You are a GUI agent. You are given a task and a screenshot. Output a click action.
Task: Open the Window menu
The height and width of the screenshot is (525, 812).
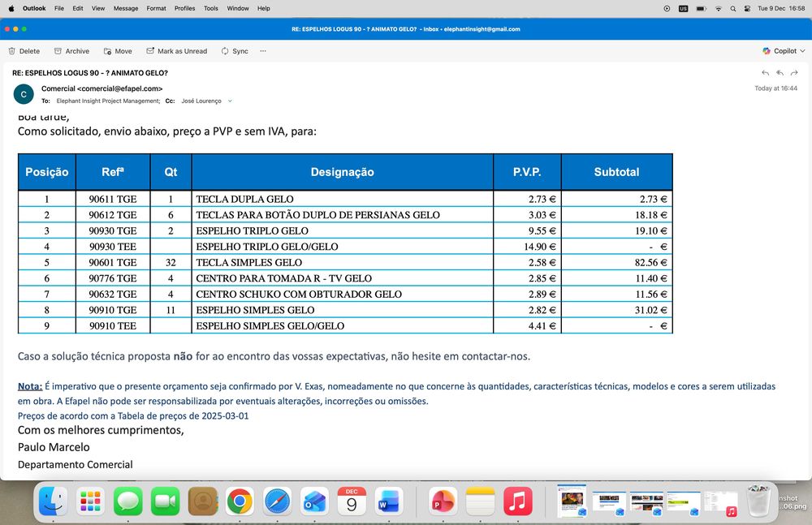tap(238, 8)
